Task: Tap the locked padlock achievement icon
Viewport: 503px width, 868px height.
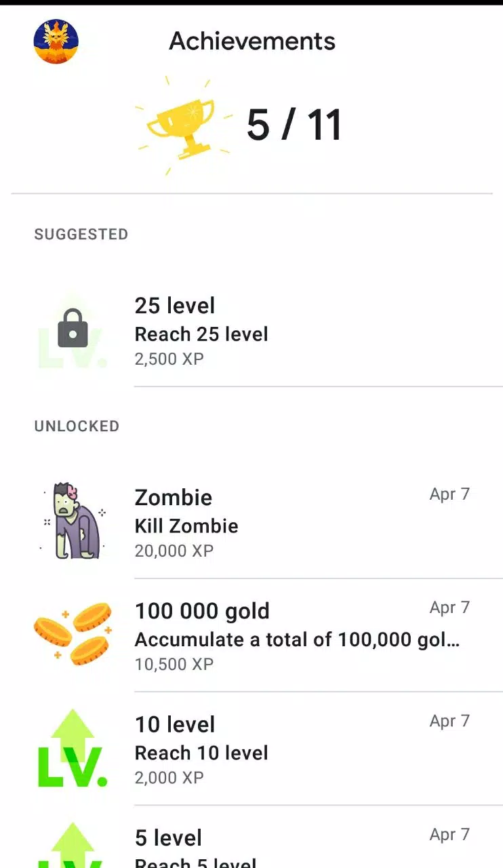Action: [x=73, y=330]
